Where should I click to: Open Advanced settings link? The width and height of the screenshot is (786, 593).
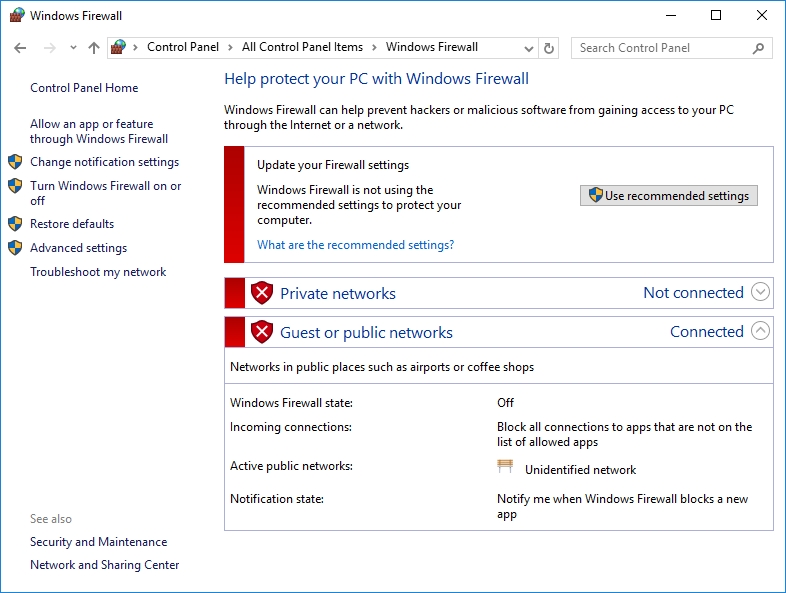[x=79, y=248]
